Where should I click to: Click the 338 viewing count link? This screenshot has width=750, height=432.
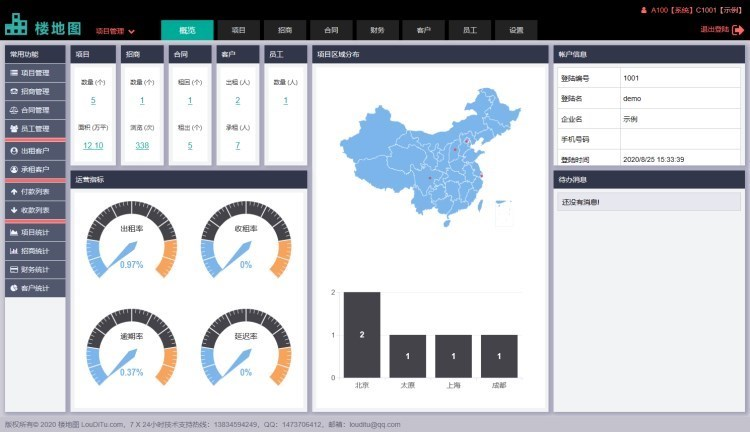tap(142, 146)
